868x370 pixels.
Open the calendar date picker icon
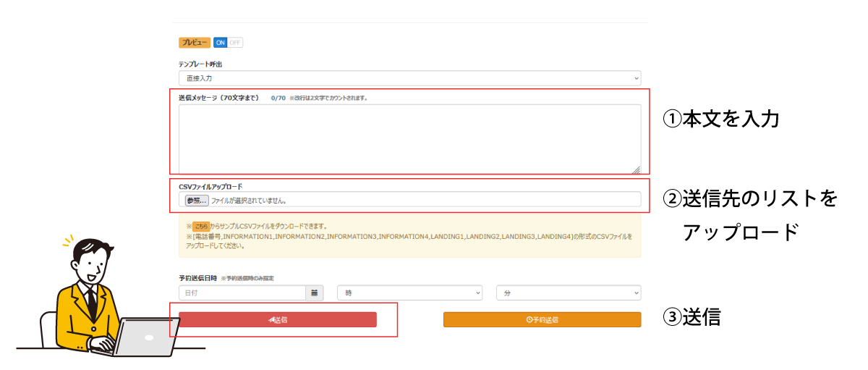pyautogui.click(x=315, y=293)
